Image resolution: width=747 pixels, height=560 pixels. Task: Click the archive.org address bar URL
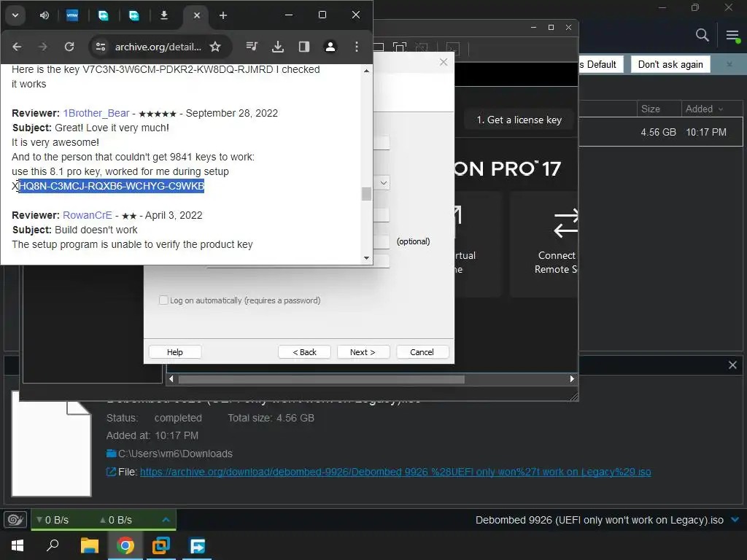pos(158,47)
